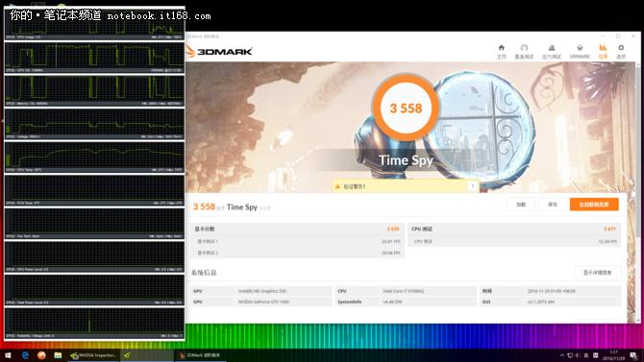Open the Edge browser taskbar icon
Screen dimensions: 644x362
[25, 355]
